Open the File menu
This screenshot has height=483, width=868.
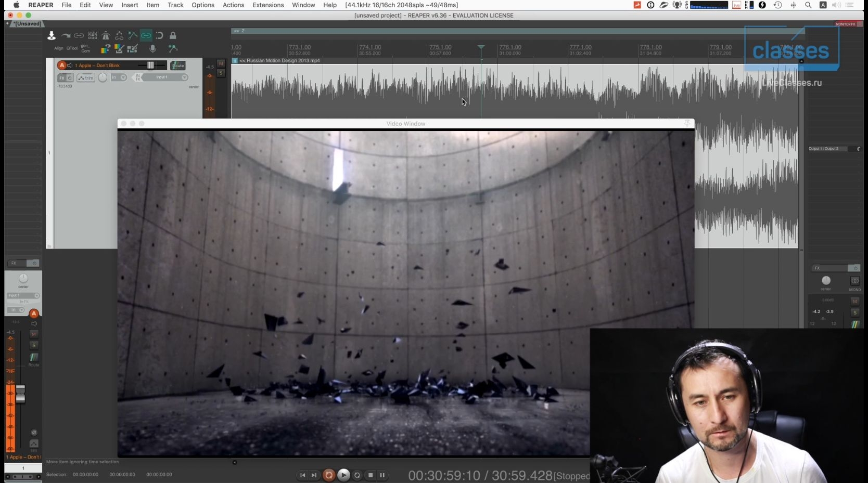click(x=67, y=5)
